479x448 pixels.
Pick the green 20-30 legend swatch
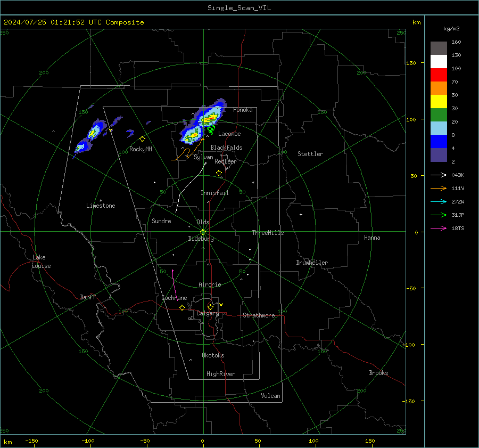439,115
